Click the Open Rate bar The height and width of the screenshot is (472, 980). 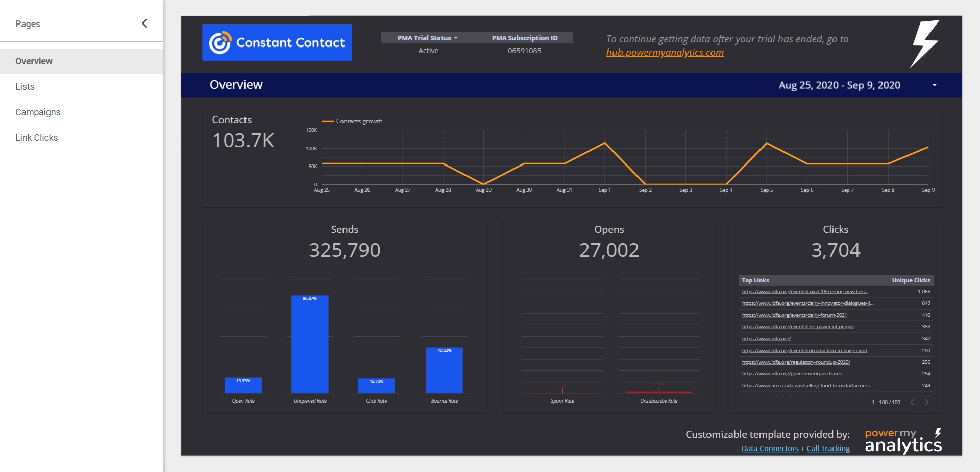[x=243, y=385]
